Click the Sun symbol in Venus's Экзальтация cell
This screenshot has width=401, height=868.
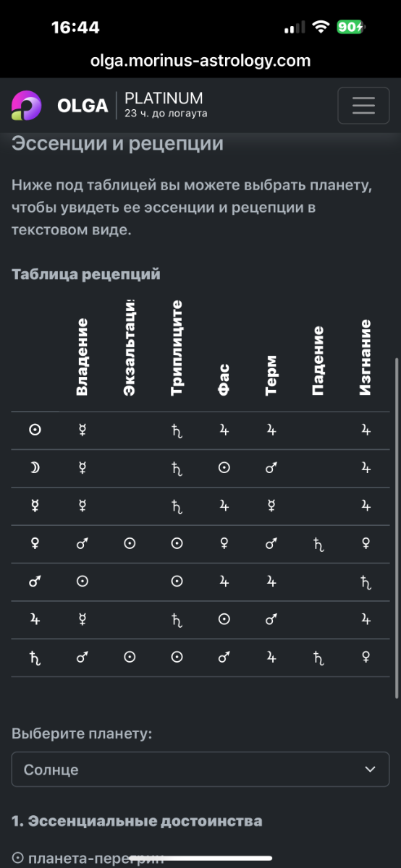(x=130, y=543)
